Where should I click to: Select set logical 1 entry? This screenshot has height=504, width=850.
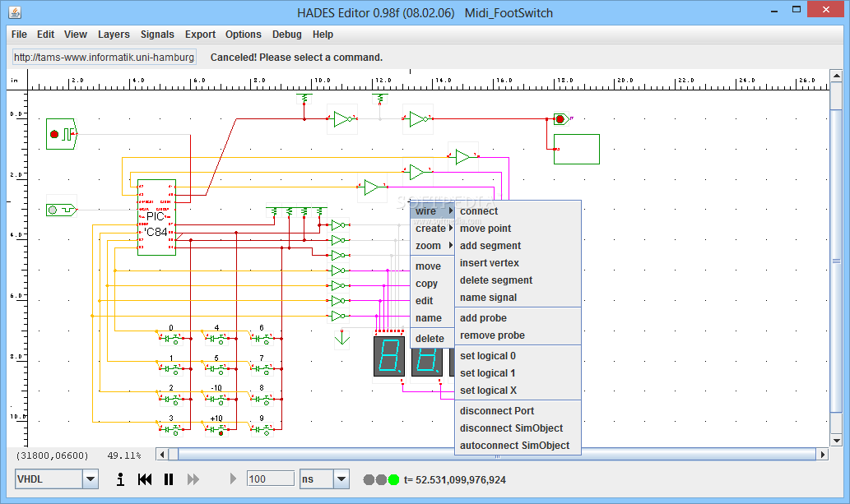[x=518, y=373]
